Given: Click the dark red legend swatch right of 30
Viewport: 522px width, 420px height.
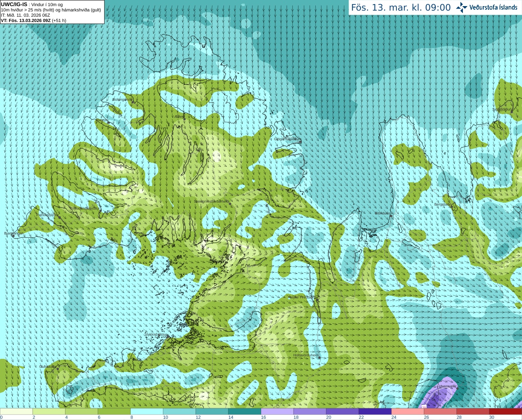Looking at the screenshot, I should (x=506, y=411).
